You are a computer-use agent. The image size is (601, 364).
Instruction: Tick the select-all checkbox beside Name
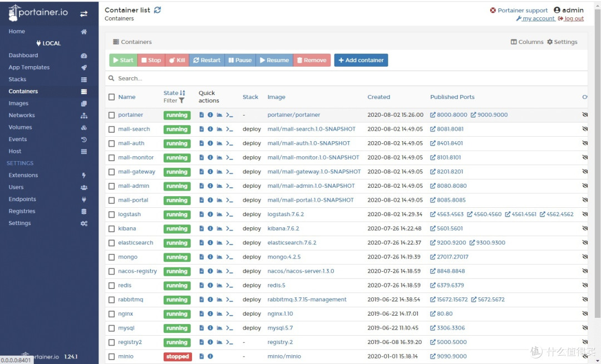tap(111, 97)
